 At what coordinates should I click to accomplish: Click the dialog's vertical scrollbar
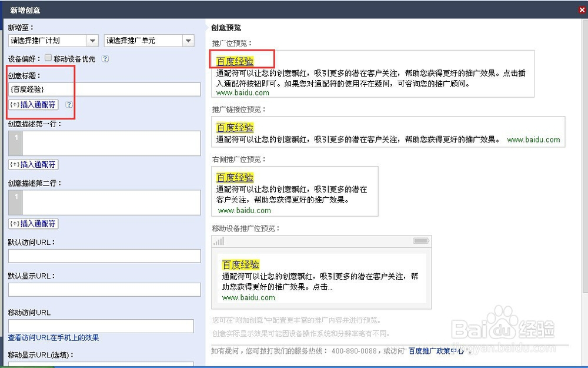tap(585, 156)
